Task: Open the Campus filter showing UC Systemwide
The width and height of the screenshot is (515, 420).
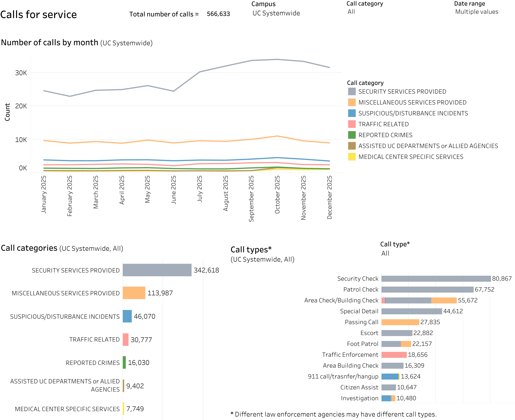Action: pyautogui.click(x=276, y=13)
